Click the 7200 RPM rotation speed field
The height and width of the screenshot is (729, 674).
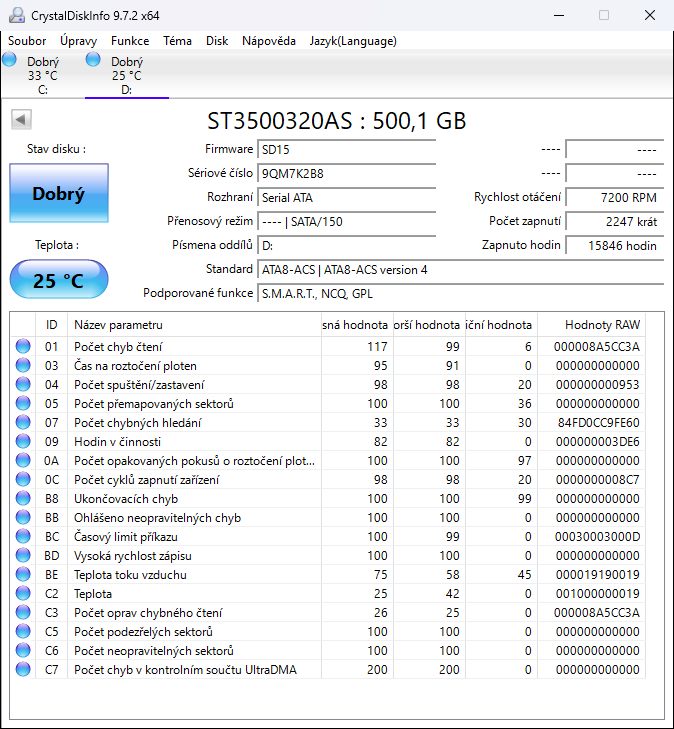615,198
